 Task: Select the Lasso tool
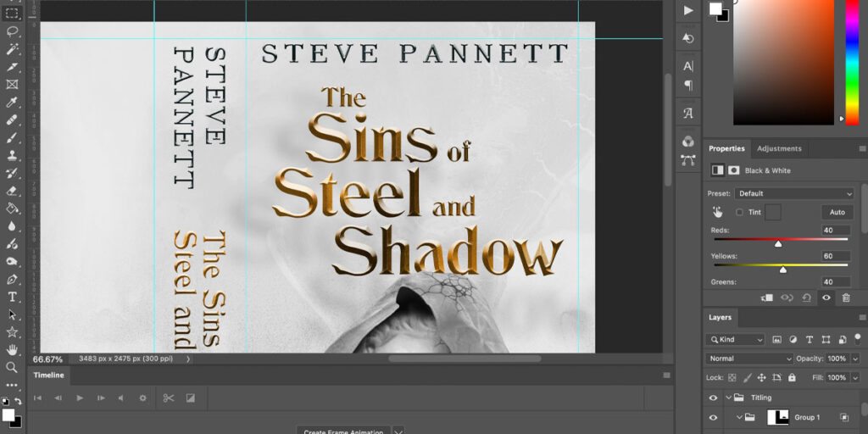point(12,31)
